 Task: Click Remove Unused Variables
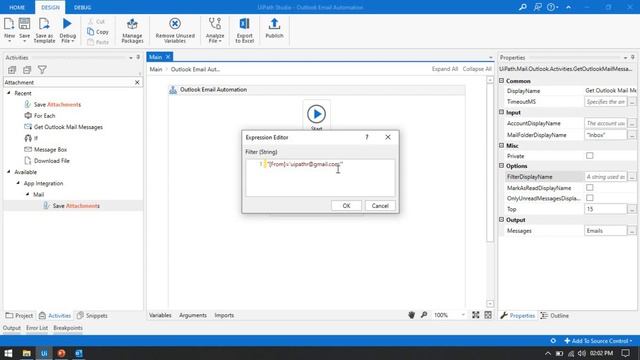(x=175, y=30)
